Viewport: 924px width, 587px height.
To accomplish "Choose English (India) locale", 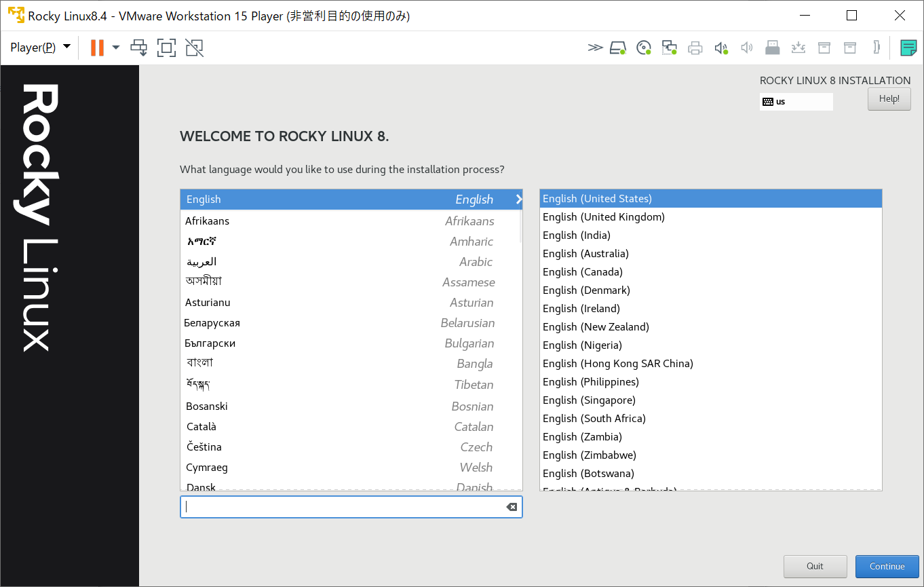I will tap(711, 235).
